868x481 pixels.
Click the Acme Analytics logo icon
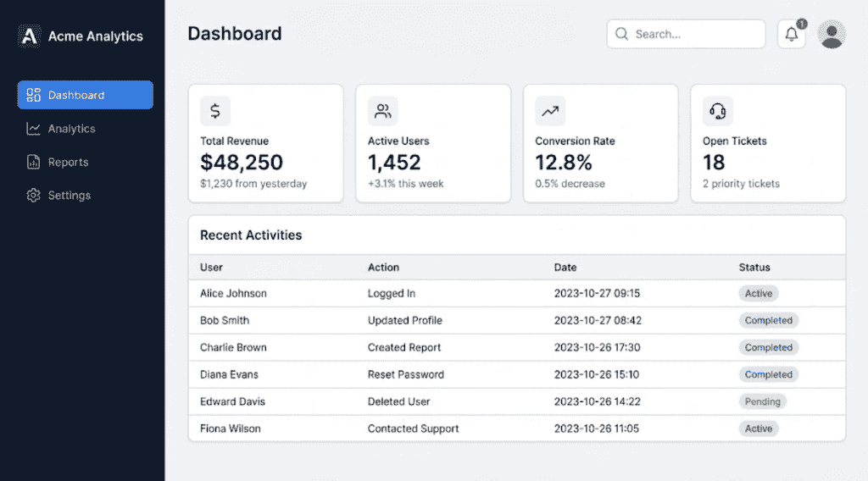pos(30,36)
